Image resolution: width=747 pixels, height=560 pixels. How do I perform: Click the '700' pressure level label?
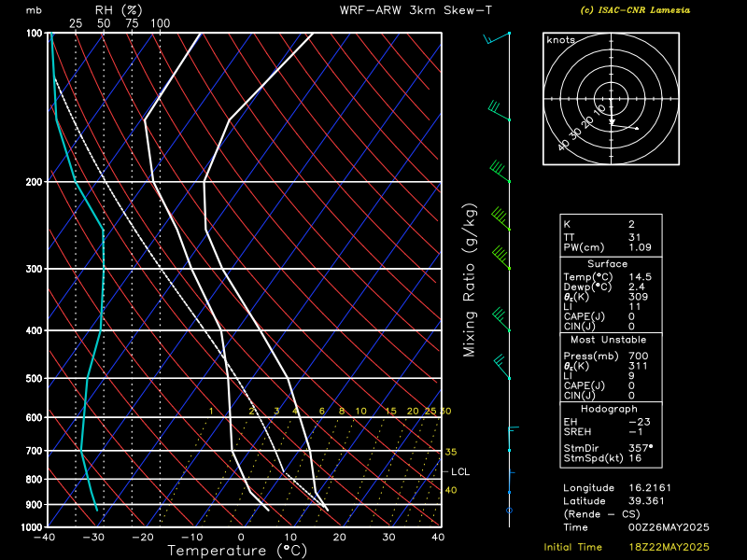tap(35, 451)
